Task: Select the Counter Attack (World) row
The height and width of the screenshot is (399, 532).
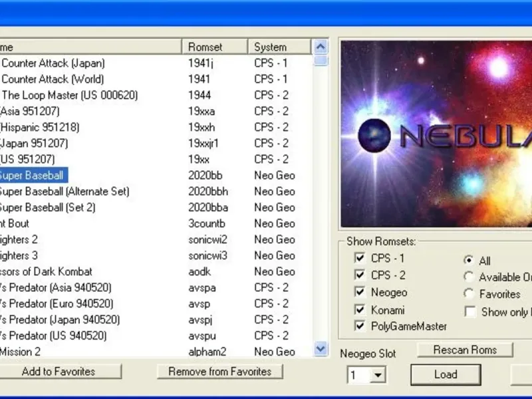Action: tap(156, 79)
